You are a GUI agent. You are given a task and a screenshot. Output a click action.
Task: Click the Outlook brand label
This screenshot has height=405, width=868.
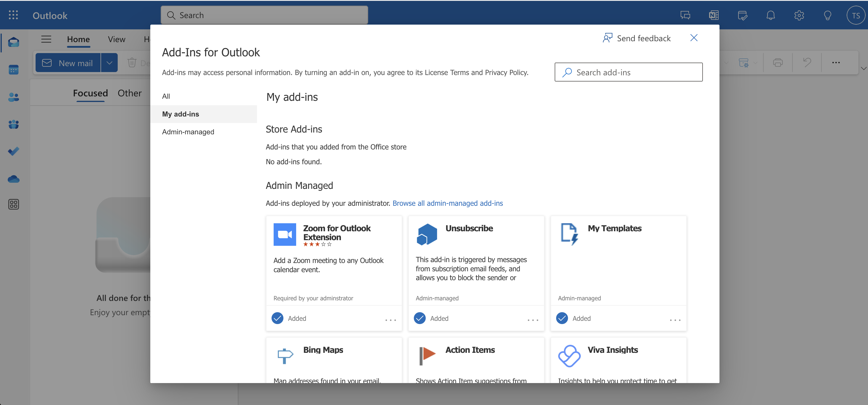point(50,15)
